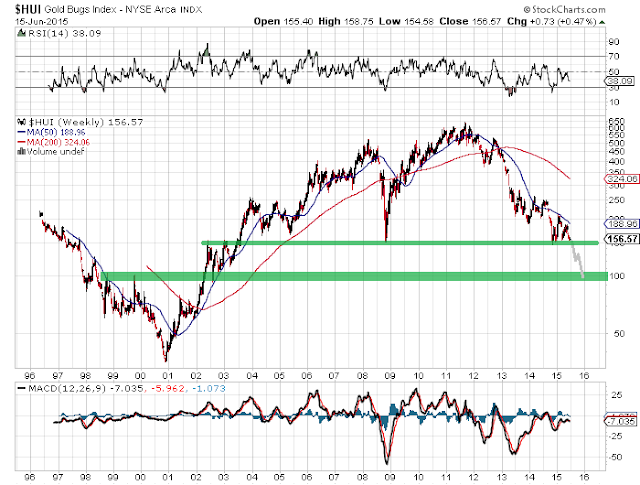Click the bold 156.57 price tag on the right axis
Image resolution: width=640 pixels, height=485 pixels.
pos(622,239)
